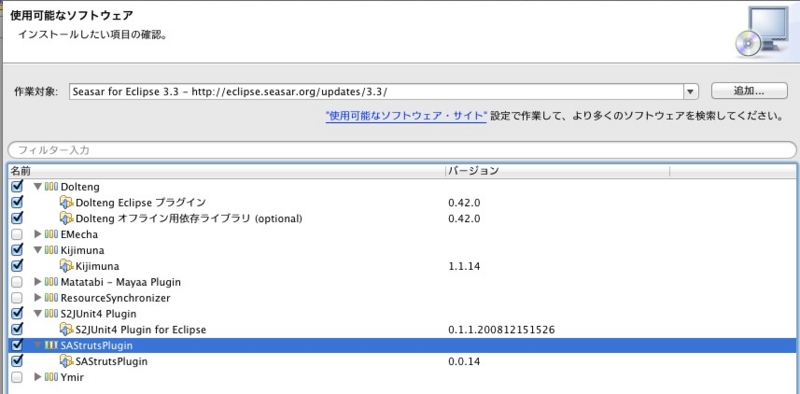
Task: Collapse the SAStrutsPlugin tree node
Action: click(37, 346)
